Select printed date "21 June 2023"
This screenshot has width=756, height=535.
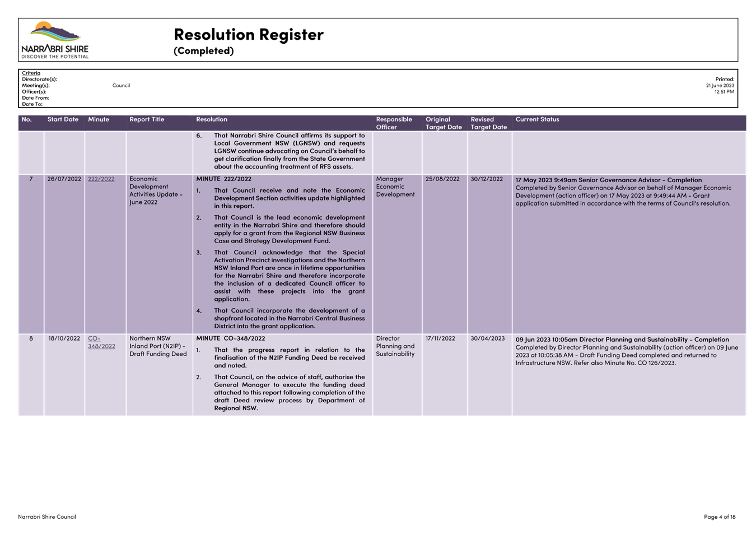point(720,86)
